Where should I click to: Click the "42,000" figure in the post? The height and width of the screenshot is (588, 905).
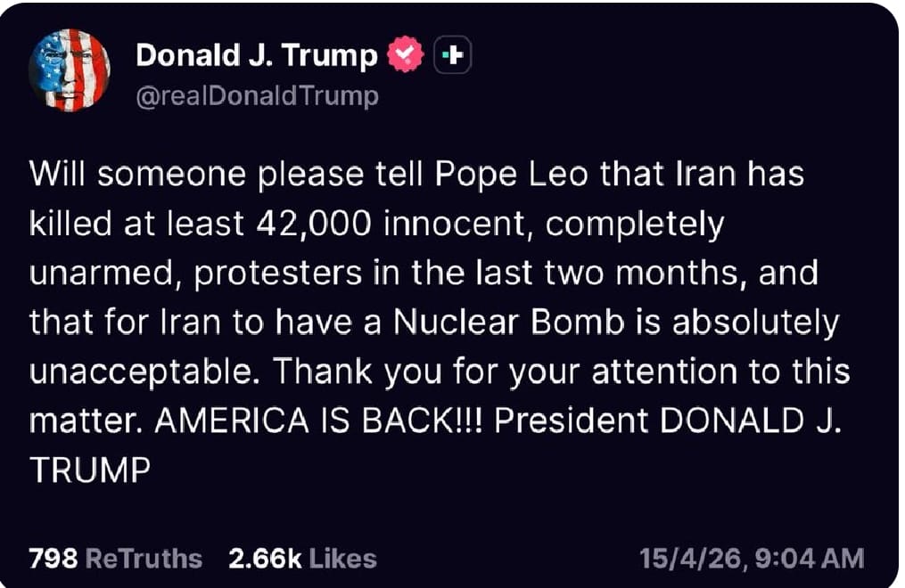click(x=316, y=224)
